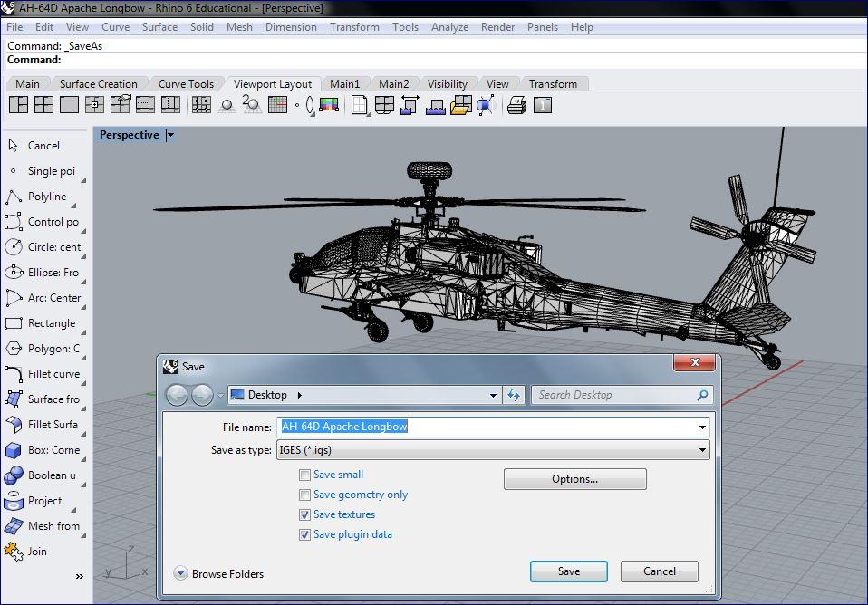This screenshot has width=868, height=605.
Task: Open the Surface menu
Action: point(159,27)
